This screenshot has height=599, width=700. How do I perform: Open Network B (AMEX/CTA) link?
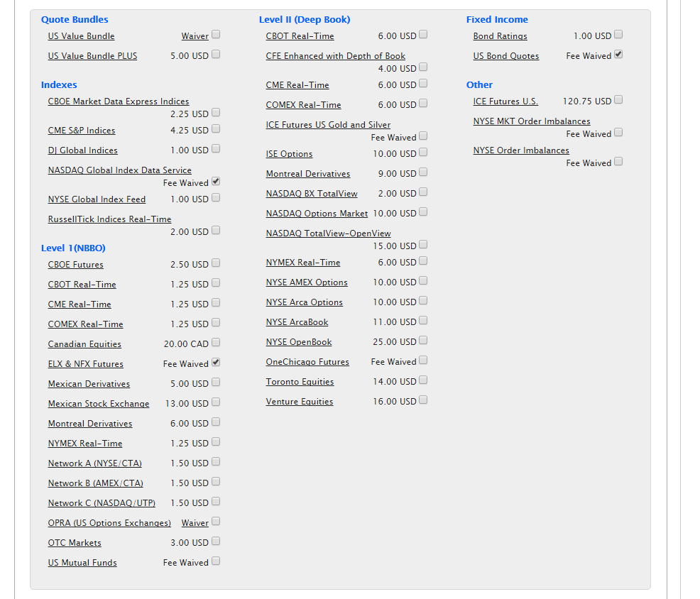[x=96, y=483]
